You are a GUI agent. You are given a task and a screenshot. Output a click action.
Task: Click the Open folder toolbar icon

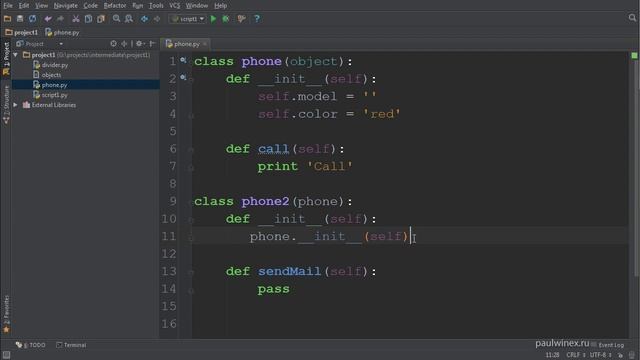click(x=7, y=19)
